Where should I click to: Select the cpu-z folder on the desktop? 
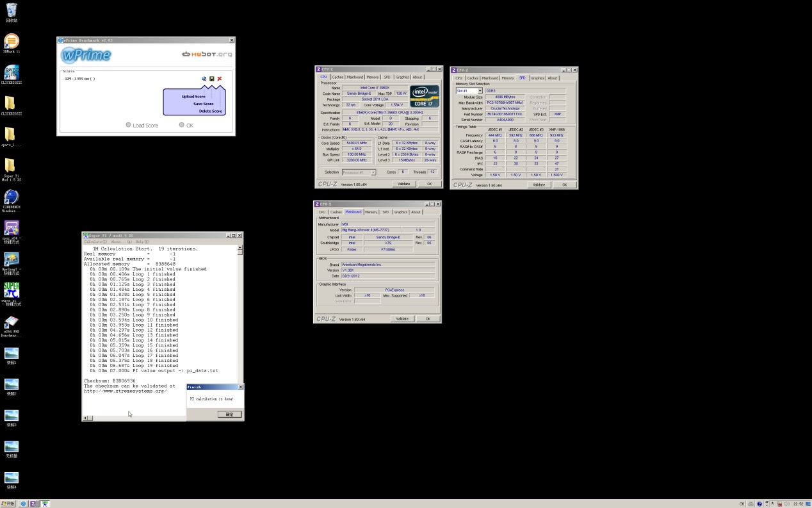[10, 134]
